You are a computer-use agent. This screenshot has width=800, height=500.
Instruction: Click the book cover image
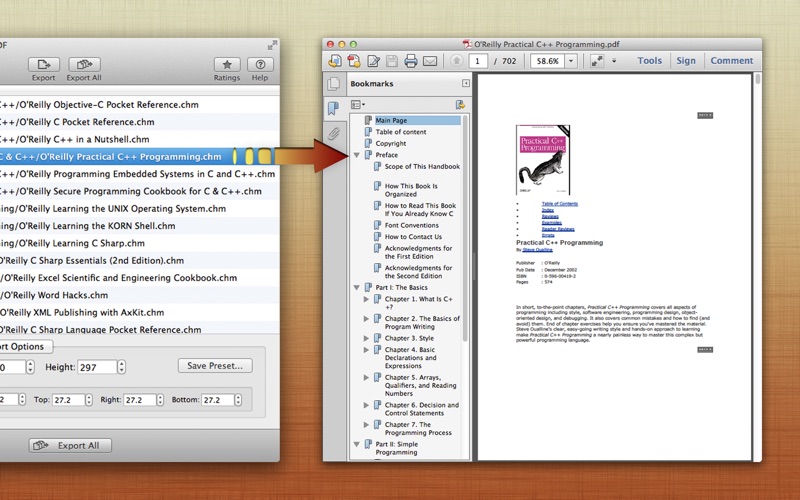(543, 160)
